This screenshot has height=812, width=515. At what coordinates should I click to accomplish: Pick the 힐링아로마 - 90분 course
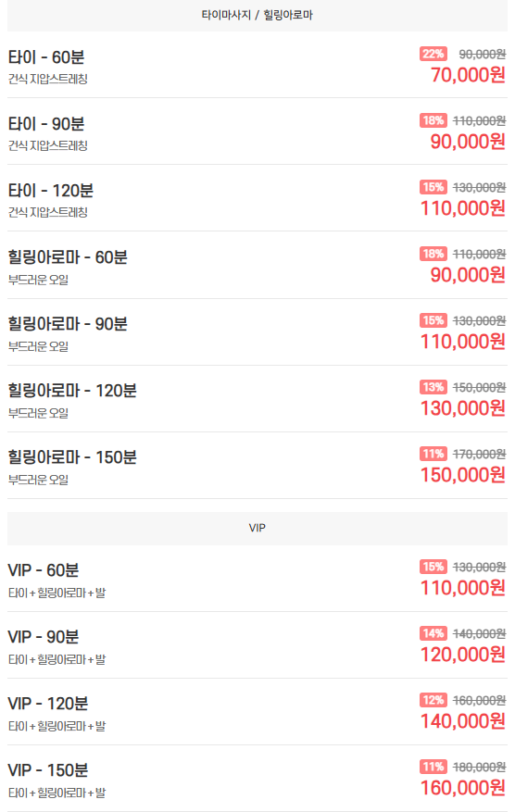coord(257,332)
